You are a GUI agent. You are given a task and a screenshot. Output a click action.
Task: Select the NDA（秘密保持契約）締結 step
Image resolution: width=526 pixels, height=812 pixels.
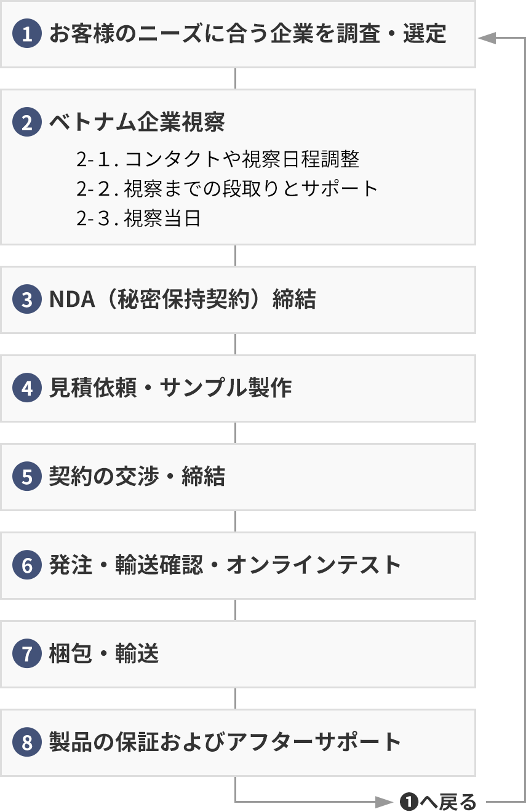click(x=182, y=300)
